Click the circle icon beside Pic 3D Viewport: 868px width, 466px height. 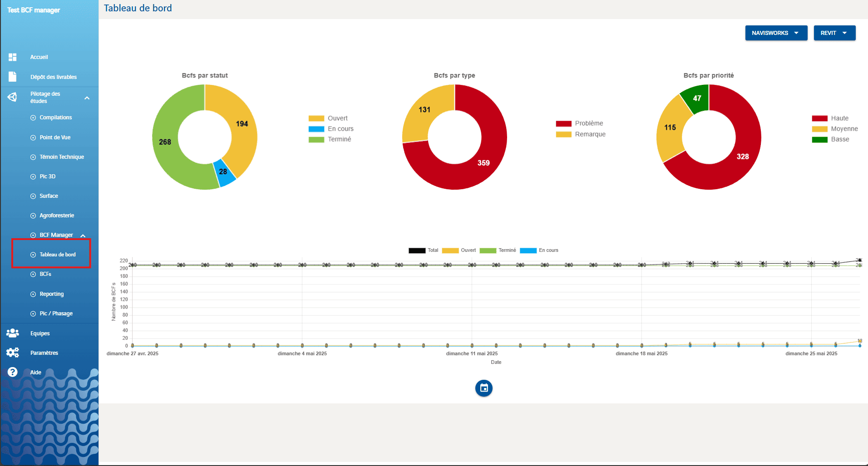(33, 177)
